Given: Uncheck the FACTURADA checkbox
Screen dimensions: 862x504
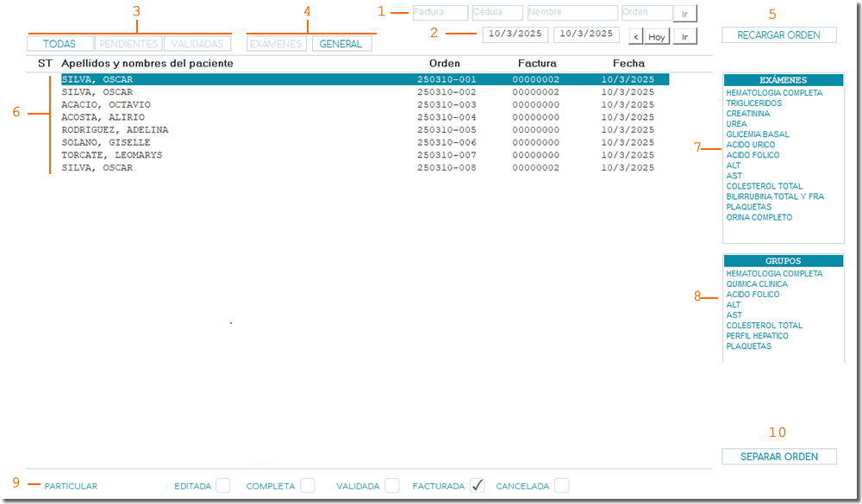Looking at the screenshot, I should coord(478,485).
